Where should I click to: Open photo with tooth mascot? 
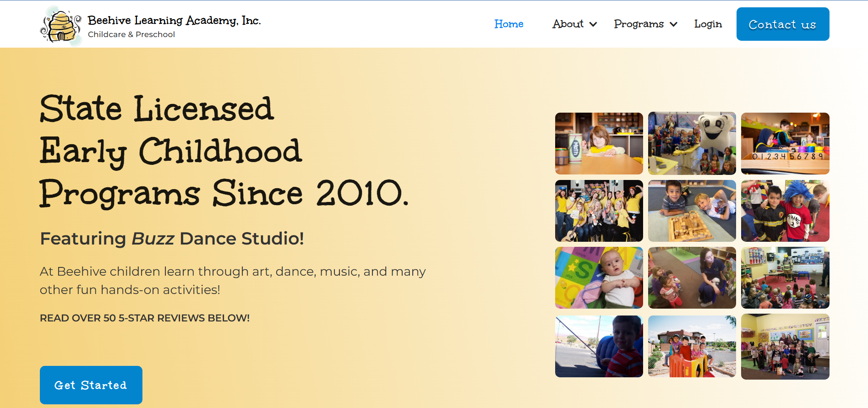692,143
